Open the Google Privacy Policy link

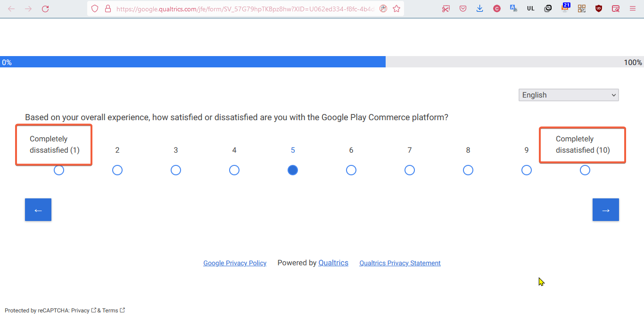click(x=235, y=263)
